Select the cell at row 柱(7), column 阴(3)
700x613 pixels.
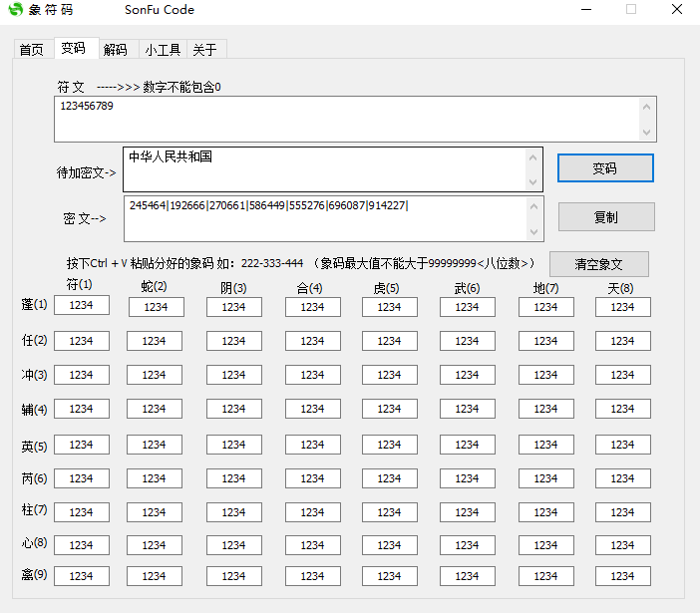click(234, 512)
